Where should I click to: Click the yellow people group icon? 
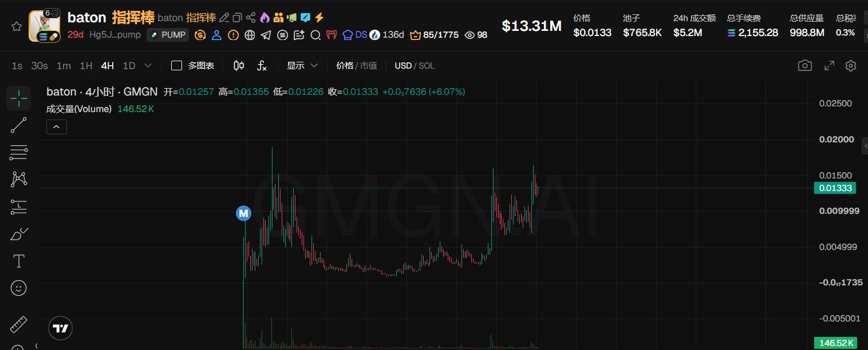[x=278, y=18]
